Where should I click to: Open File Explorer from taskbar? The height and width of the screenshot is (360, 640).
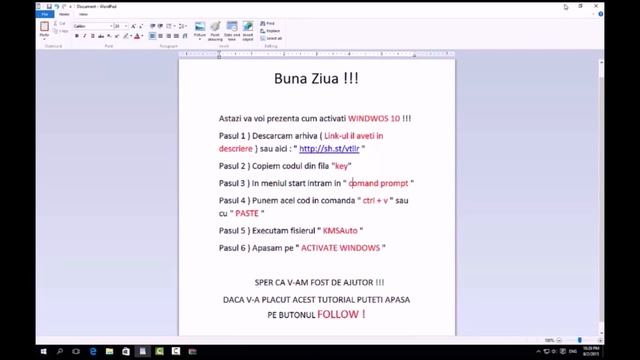coord(109,351)
